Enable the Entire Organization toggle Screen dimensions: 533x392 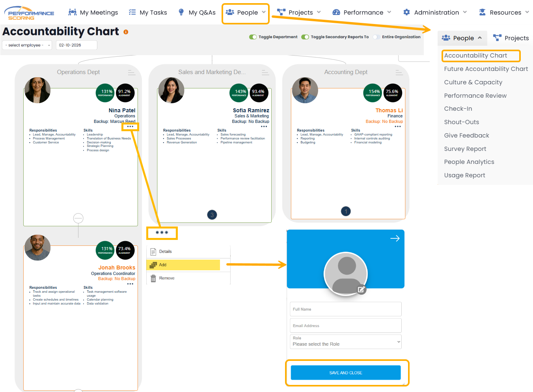coord(376,37)
